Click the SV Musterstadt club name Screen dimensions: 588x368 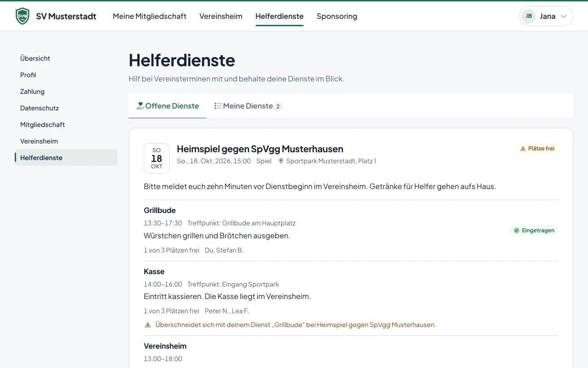coord(66,16)
